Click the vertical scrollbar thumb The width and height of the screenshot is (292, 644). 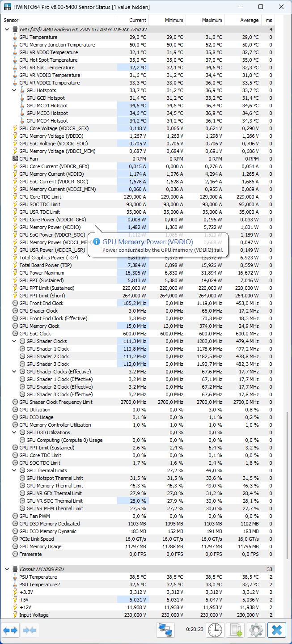(x=287, y=486)
